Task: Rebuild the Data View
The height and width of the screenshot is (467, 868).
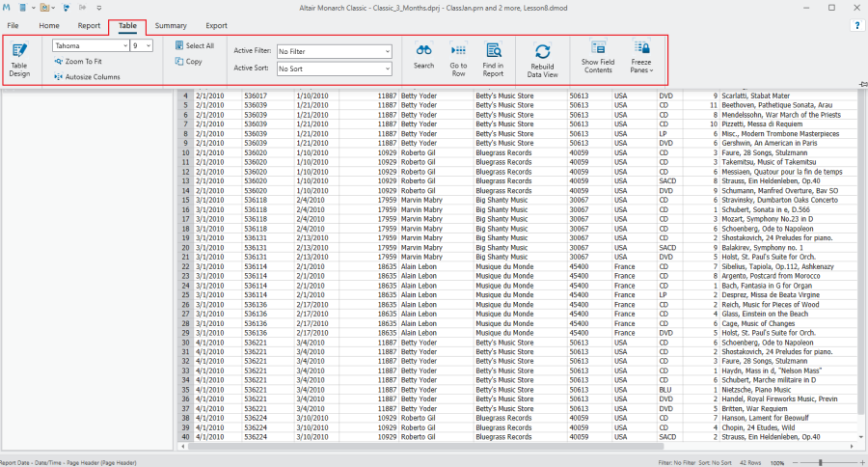Action: (542, 59)
